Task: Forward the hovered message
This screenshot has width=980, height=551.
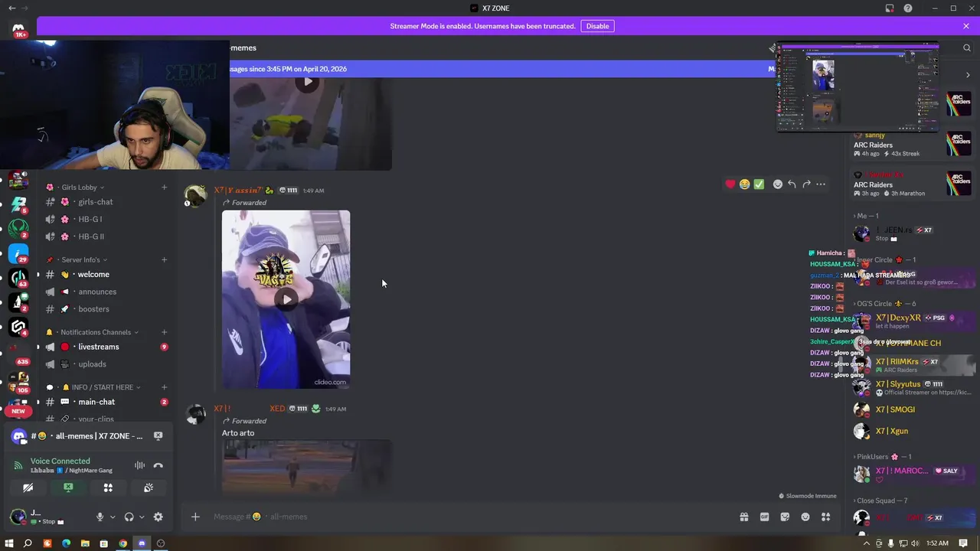Action: pos(806,184)
